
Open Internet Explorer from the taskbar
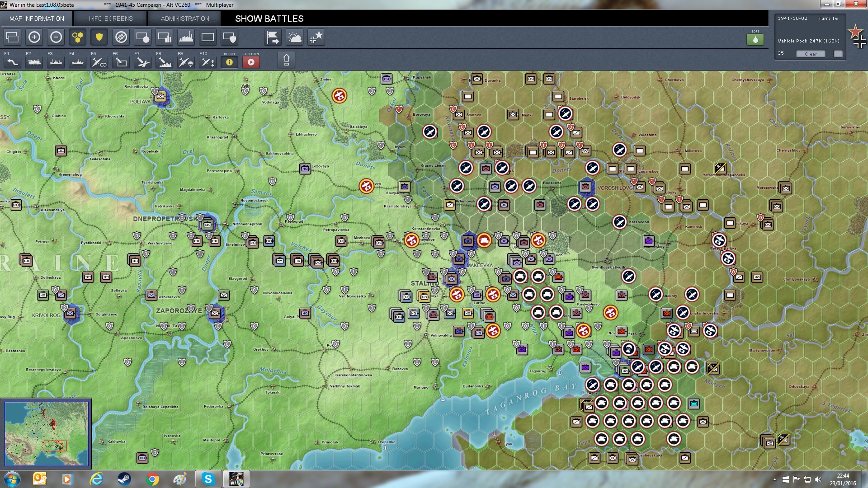[x=96, y=479]
